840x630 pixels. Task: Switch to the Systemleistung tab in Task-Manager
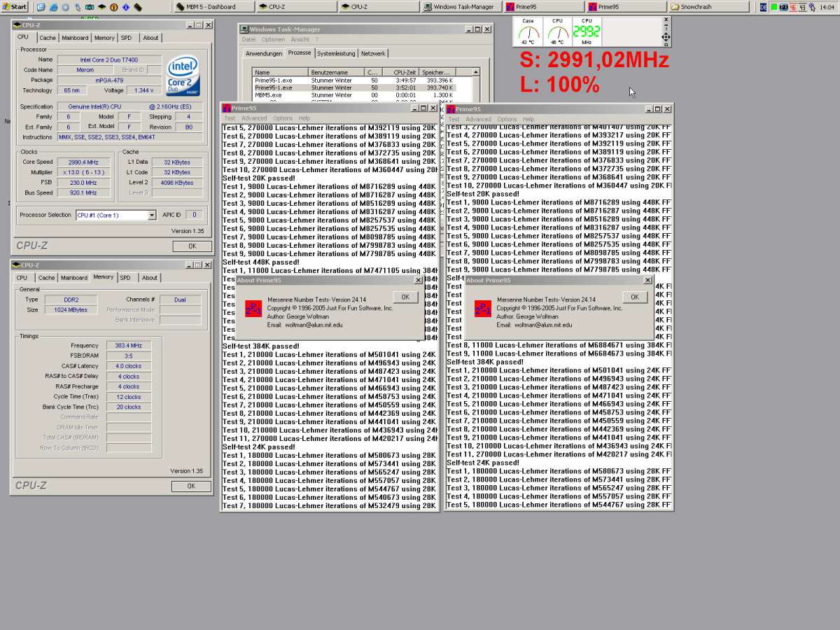(x=336, y=54)
